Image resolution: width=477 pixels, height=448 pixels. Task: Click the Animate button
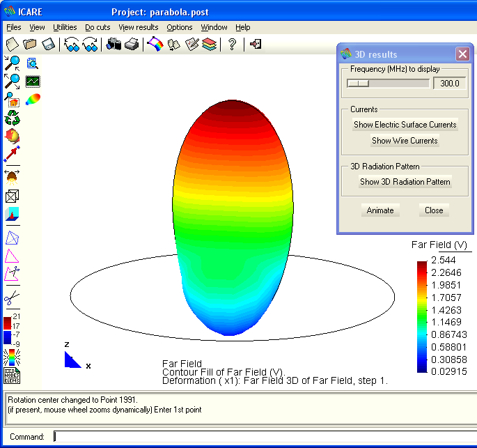[380, 210]
